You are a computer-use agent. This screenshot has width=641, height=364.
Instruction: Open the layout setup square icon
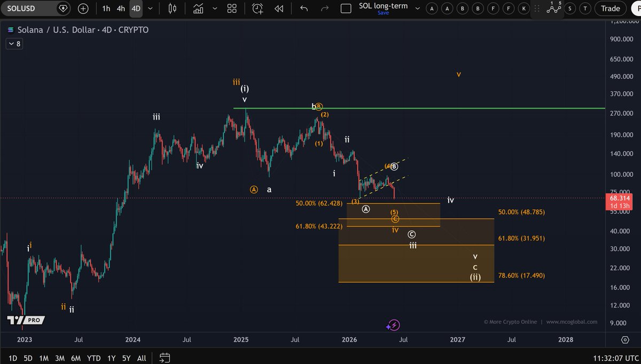[x=346, y=9]
